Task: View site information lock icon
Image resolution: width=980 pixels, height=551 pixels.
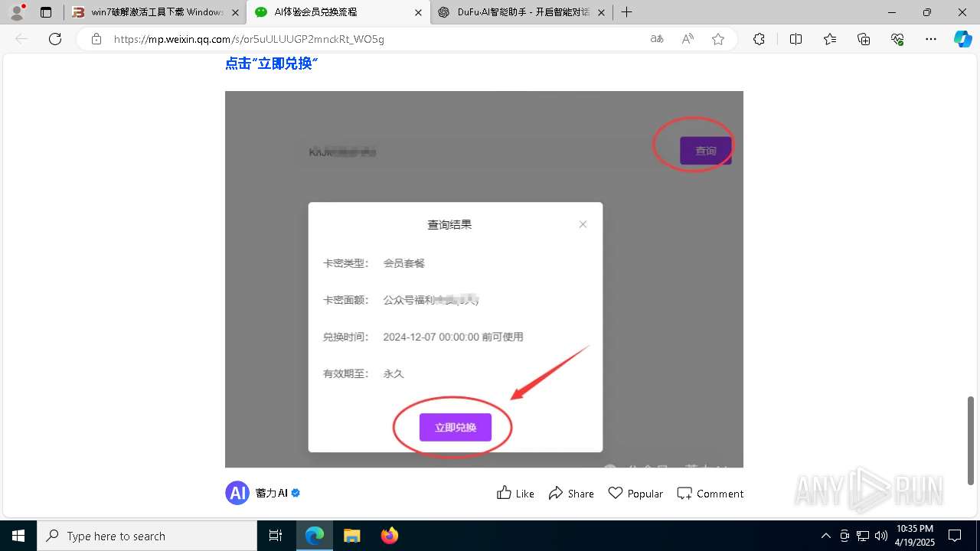Action: click(96, 39)
